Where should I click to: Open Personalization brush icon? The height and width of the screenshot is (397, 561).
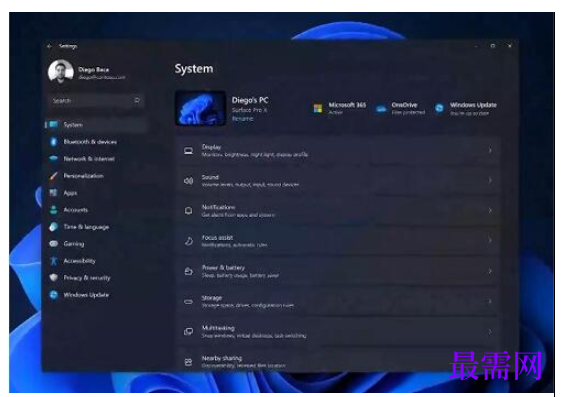click(53, 176)
